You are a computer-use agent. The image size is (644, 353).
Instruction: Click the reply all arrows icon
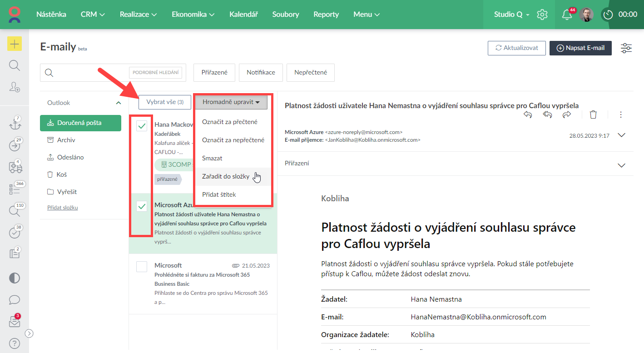click(547, 114)
